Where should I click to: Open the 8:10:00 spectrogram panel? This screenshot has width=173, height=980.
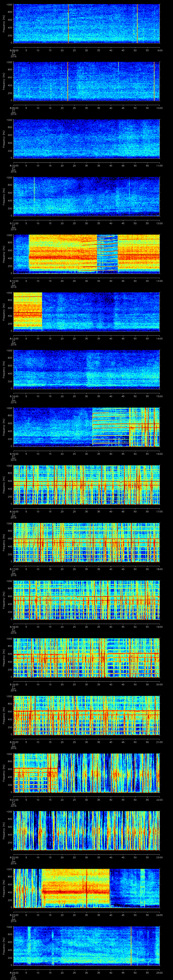point(87,139)
